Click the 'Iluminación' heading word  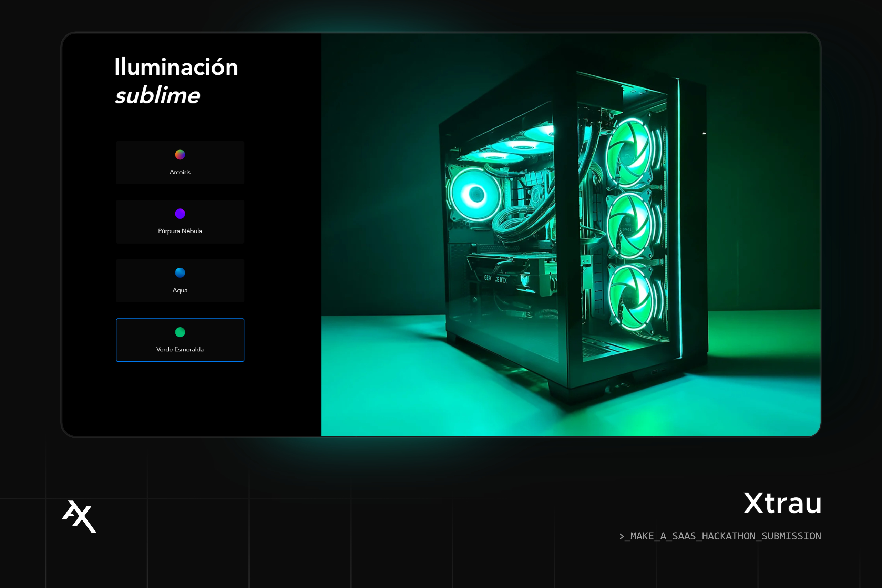(176, 67)
